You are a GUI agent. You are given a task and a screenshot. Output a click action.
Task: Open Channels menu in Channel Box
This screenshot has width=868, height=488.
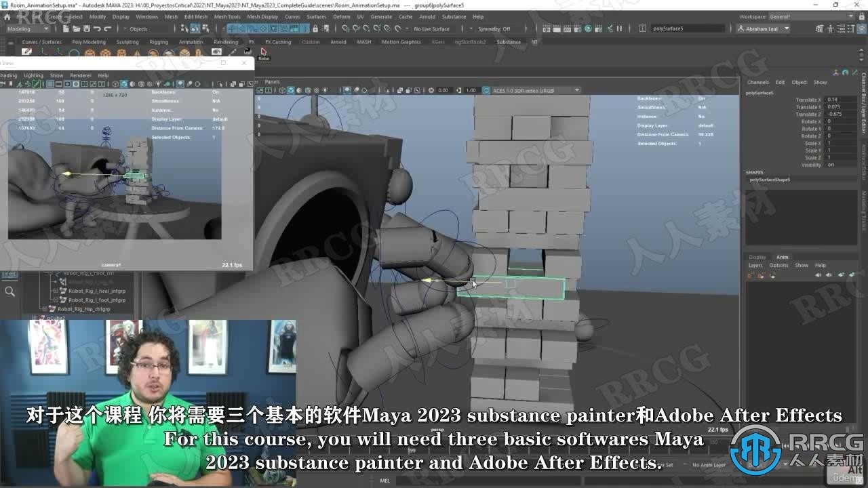[758, 82]
